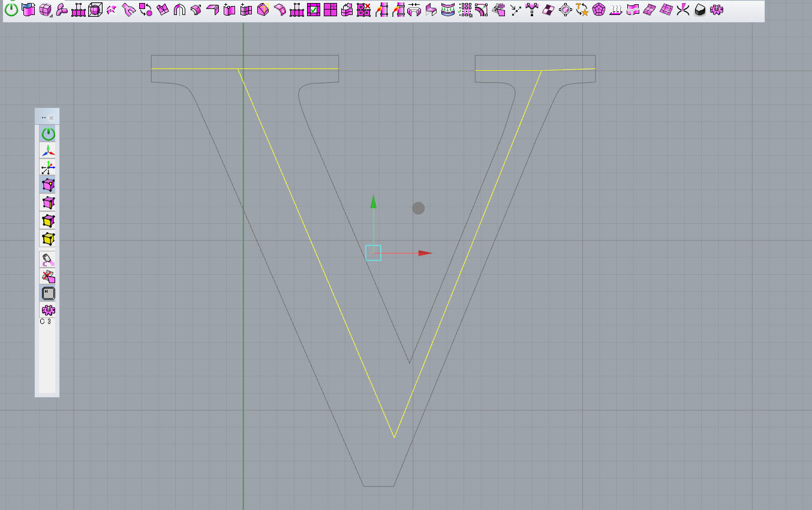Toggle the green power icon in the top toolbar
The height and width of the screenshot is (510, 812).
(x=11, y=10)
